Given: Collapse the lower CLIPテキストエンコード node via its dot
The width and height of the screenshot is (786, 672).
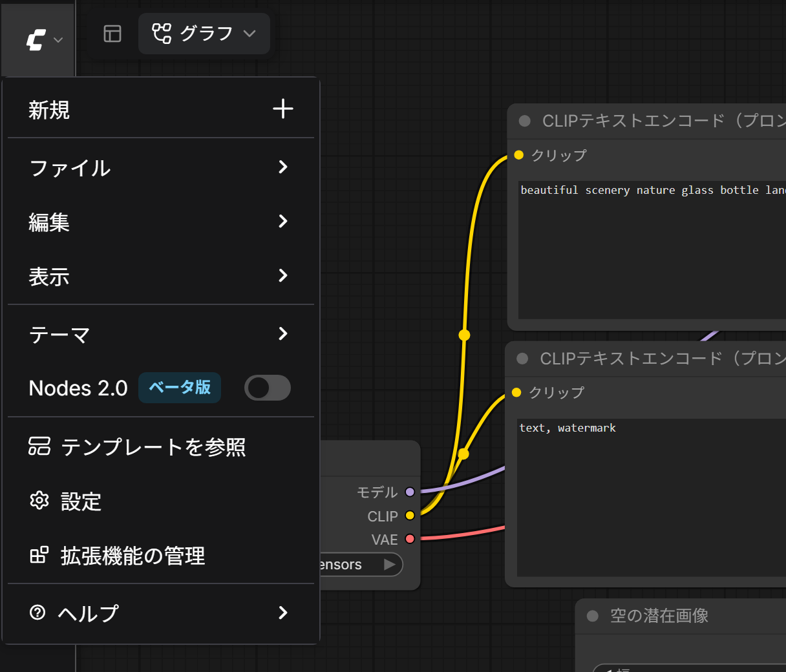Looking at the screenshot, I should [523, 359].
